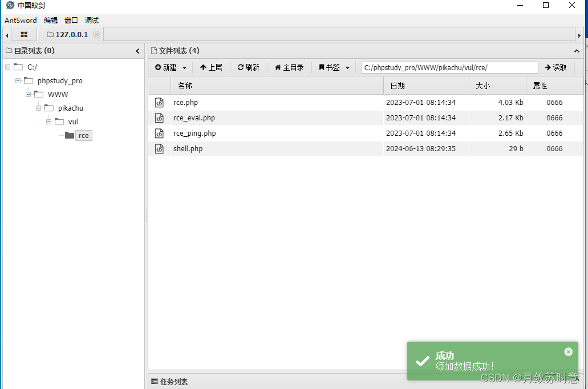Go to 主目录 home directory

289,67
